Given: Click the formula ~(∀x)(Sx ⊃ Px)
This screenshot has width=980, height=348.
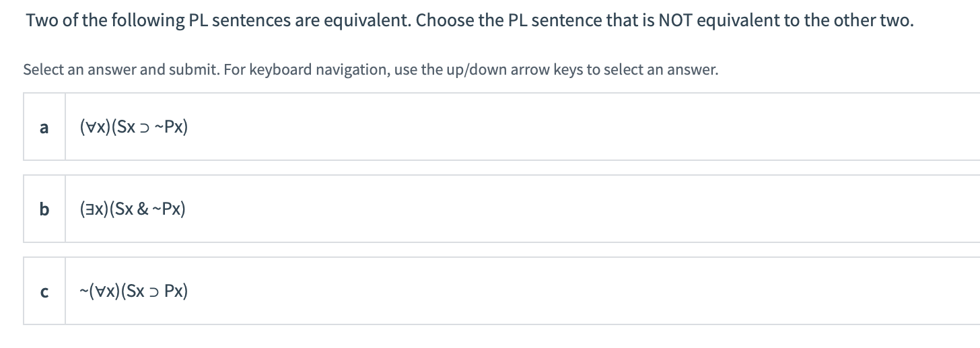Looking at the screenshot, I should 133,291.
